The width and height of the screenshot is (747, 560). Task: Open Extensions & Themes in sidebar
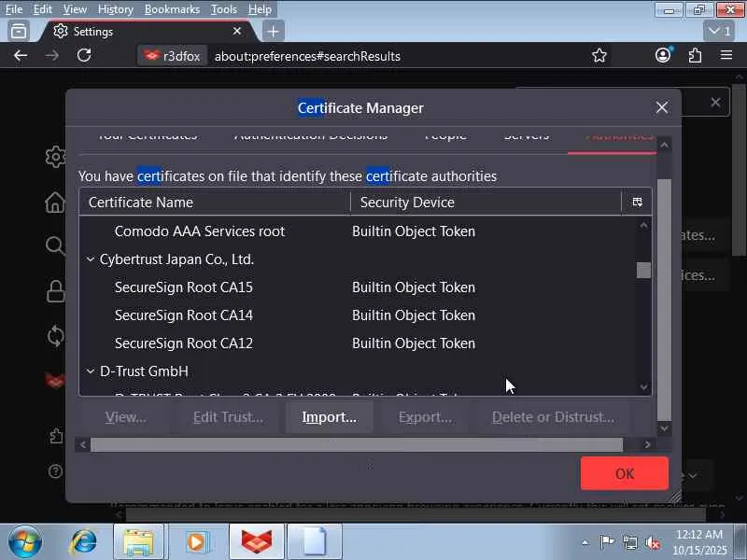(x=56, y=435)
